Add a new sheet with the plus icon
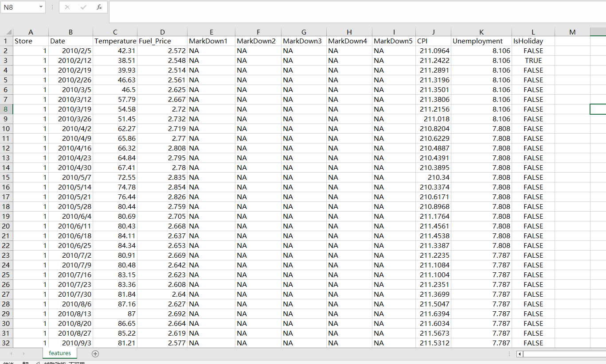This screenshot has height=364, width=606. point(95,353)
